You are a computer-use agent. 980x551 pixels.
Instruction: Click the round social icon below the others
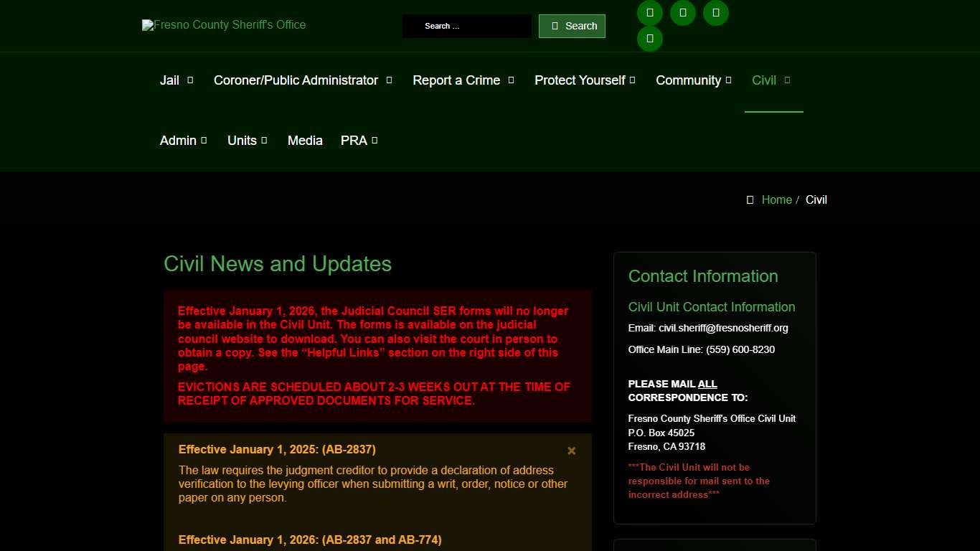pos(650,39)
